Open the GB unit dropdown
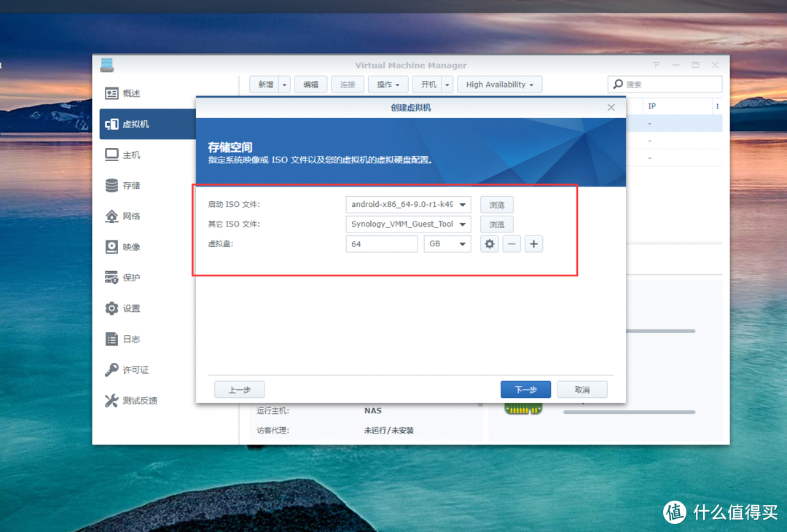Screen dimensions: 787x532 [x=447, y=244]
